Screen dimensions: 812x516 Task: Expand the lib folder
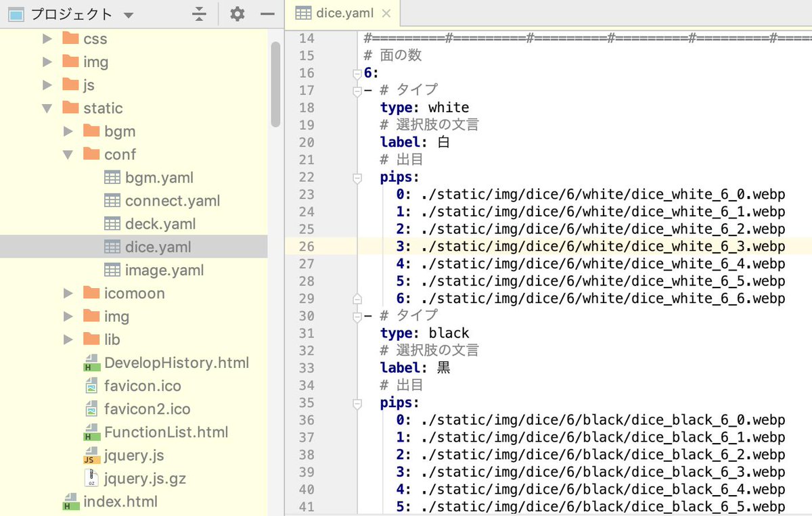coord(68,339)
